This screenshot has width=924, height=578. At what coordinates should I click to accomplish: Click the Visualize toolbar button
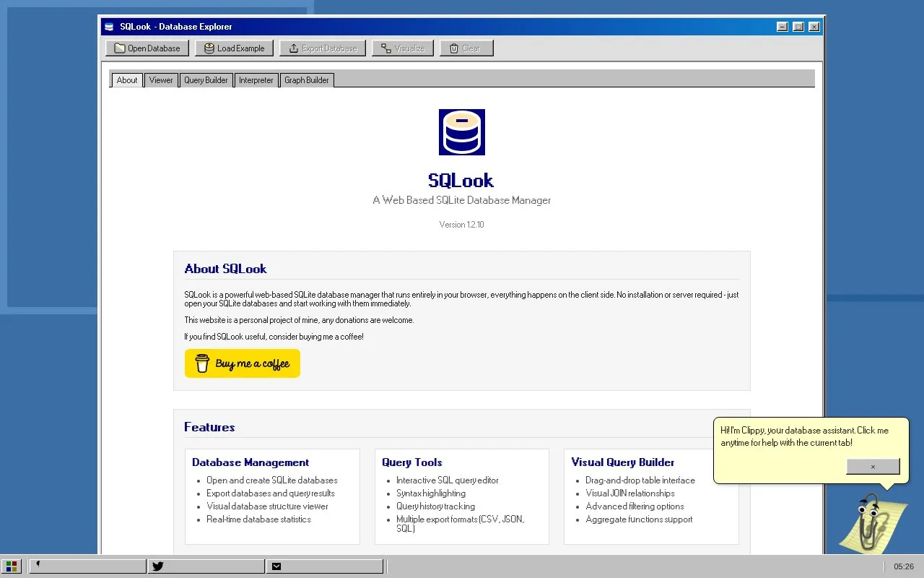pyautogui.click(x=403, y=48)
